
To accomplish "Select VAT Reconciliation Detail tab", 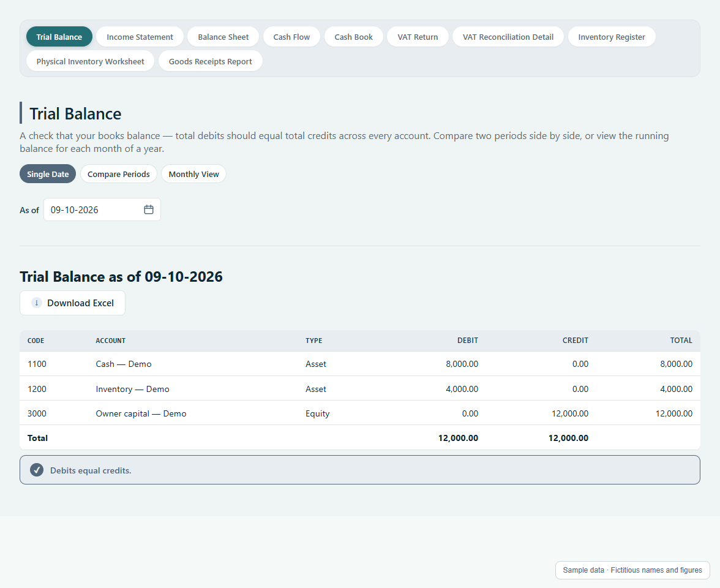I will (508, 37).
